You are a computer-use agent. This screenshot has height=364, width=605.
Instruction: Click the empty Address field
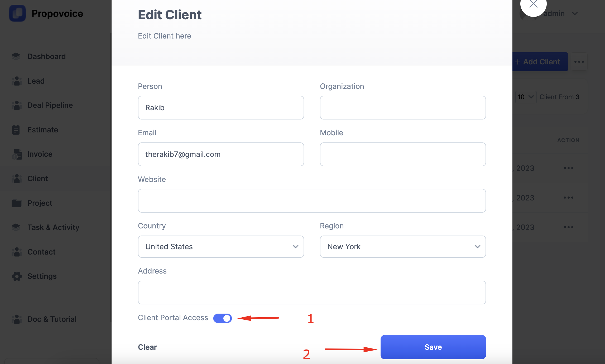pyautogui.click(x=312, y=293)
